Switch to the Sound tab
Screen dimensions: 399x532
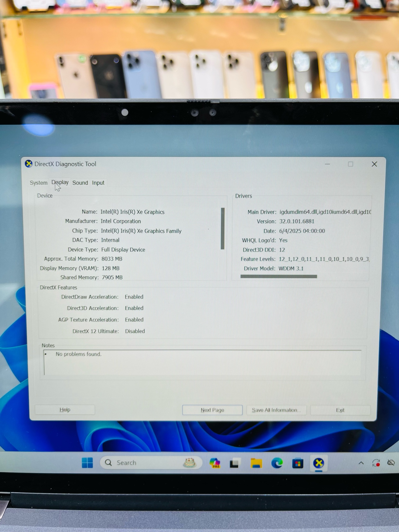(x=80, y=183)
